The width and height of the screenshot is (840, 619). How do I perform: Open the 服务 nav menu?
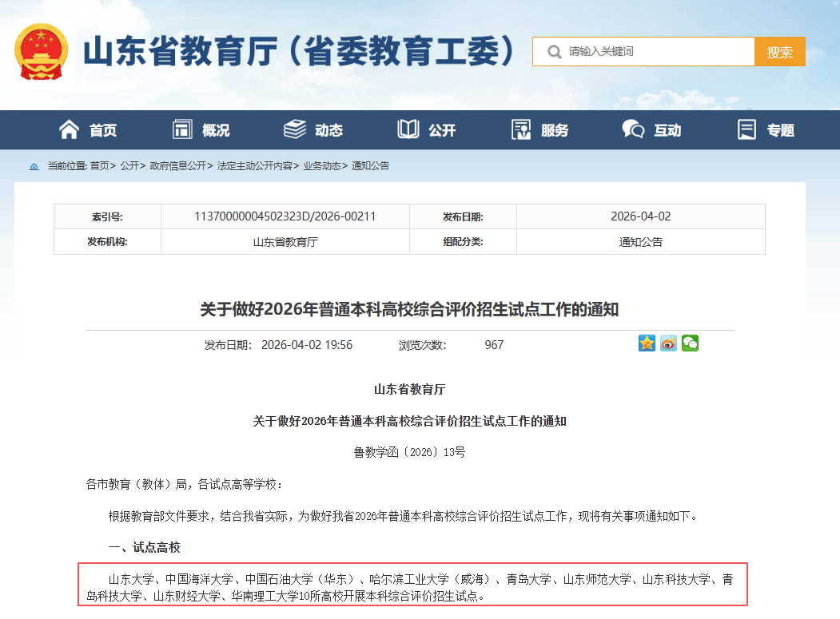555,130
